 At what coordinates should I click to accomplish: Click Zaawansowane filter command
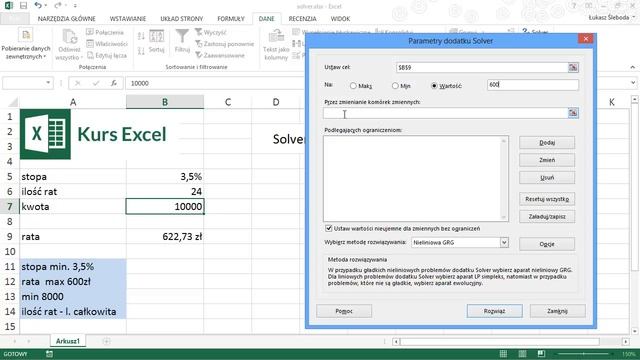(220, 55)
